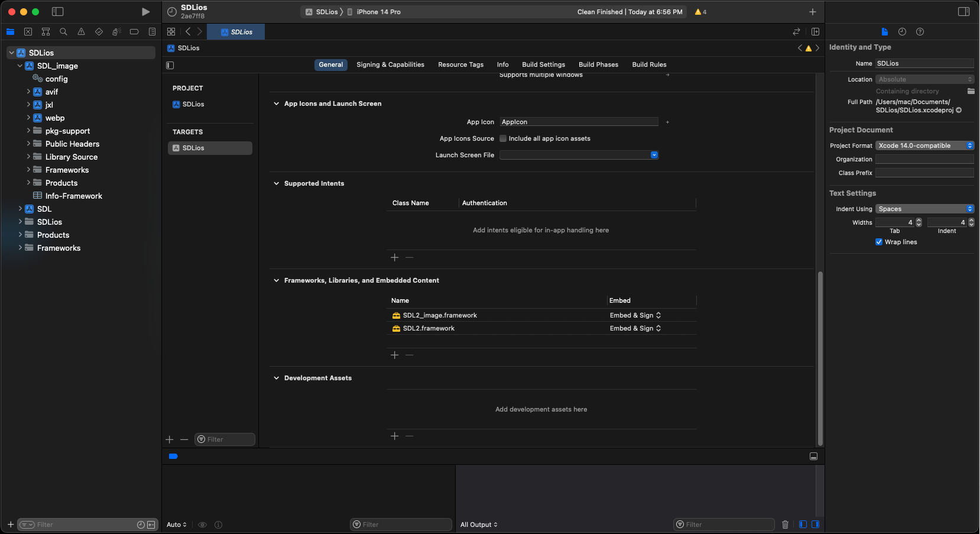Run the SDLios scheme with play button
Screen dimensions: 980x534
pos(145,12)
